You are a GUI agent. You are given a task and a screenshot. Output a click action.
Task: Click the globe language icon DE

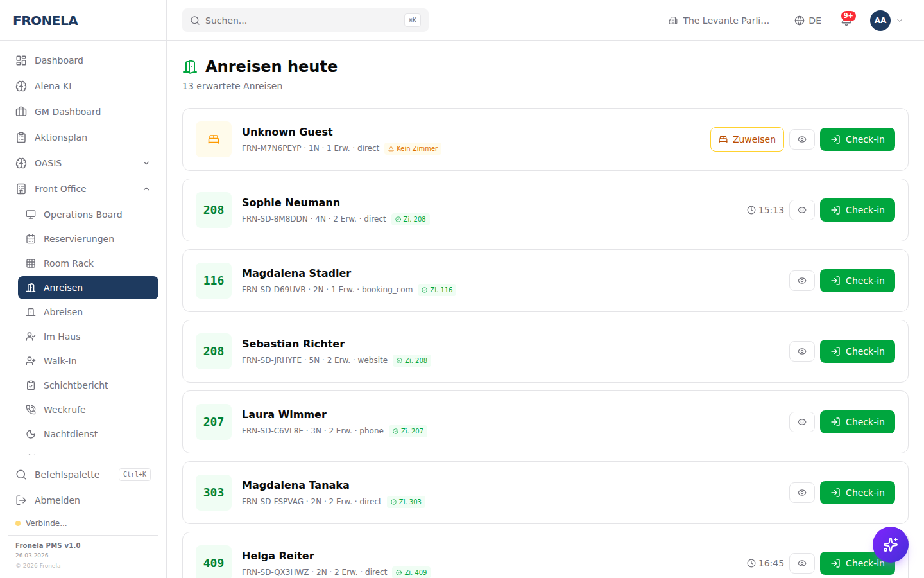pyautogui.click(x=808, y=21)
